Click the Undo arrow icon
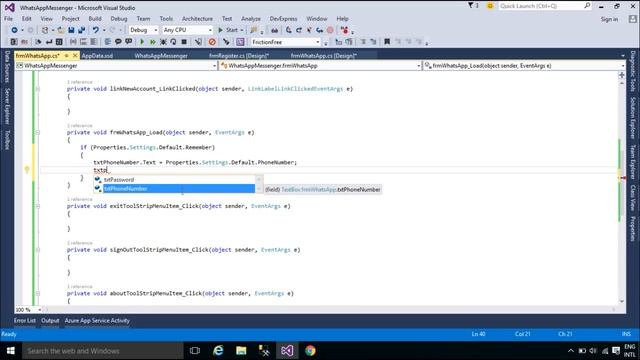 (96, 30)
